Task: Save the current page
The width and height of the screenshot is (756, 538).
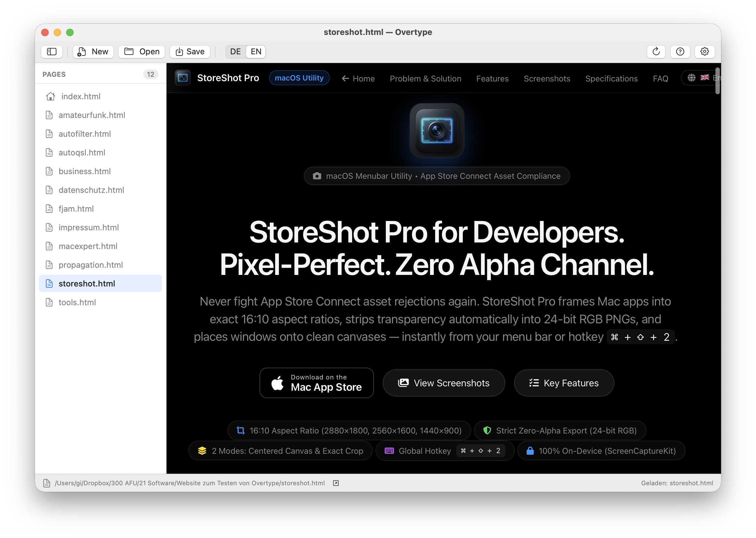Action: point(190,52)
